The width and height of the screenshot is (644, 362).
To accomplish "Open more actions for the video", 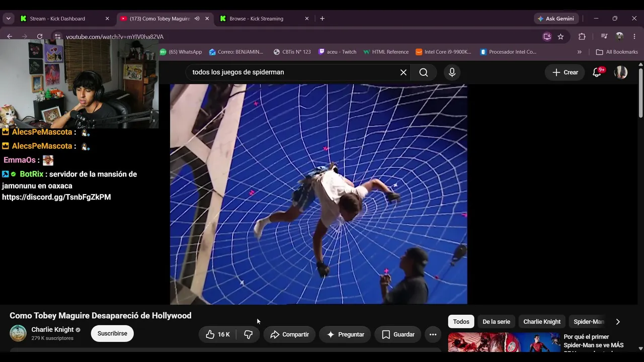I will pyautogui.click(x=433, y=334).
